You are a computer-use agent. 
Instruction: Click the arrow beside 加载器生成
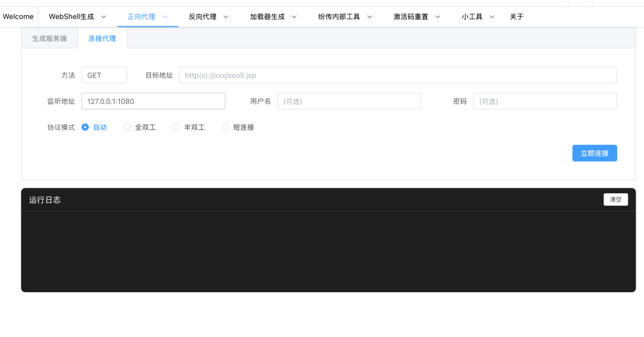coord(294,17)
